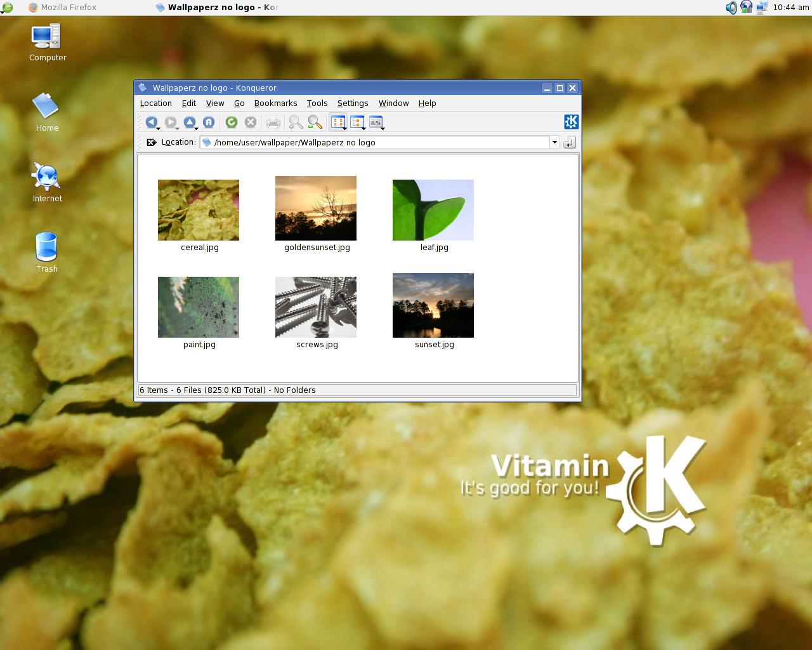Click the Forward arrow toolbar icon
This screenshot has height=650, width=812.
click(x=170, y=122)
